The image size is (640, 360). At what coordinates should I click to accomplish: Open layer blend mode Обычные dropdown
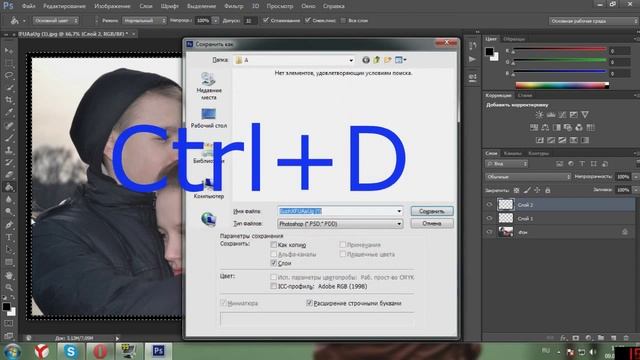[x=528, y=177]
